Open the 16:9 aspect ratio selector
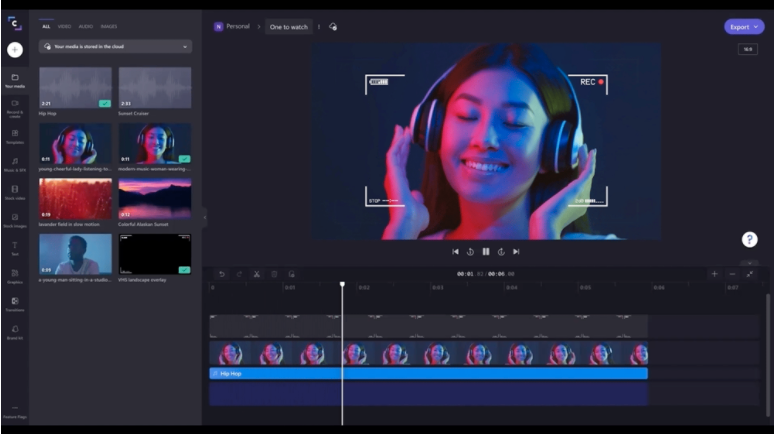Viewport: 774px width, 434px height. coord(747,49)
